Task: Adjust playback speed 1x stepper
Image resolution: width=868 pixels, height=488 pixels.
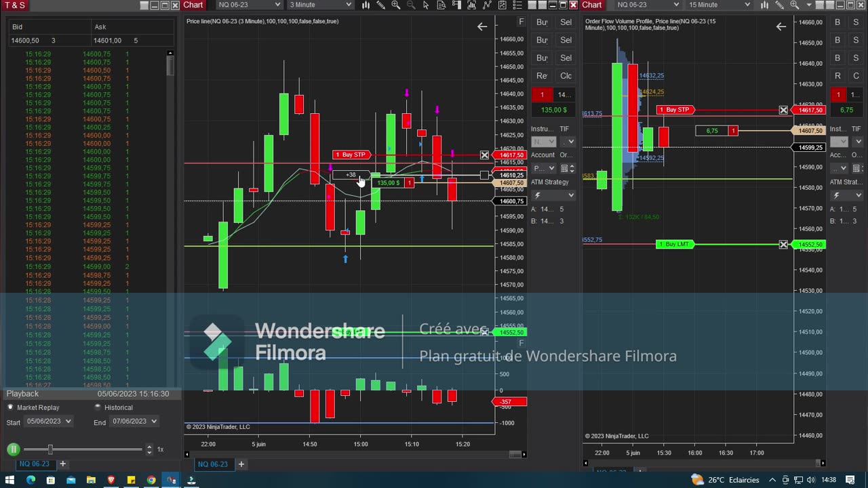Action: (x=149, y=449)
